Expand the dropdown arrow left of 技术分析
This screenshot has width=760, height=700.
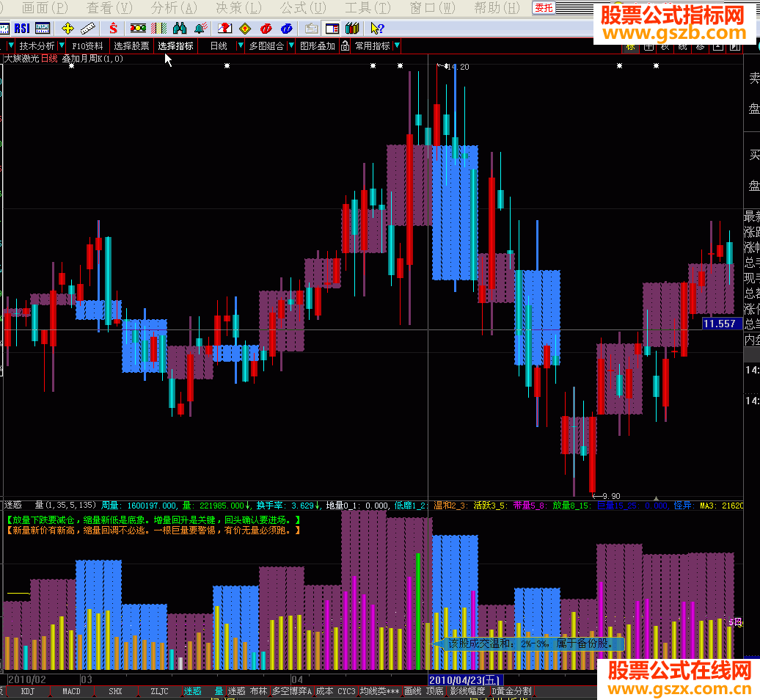pyautogui.click(x=10, y=45)
